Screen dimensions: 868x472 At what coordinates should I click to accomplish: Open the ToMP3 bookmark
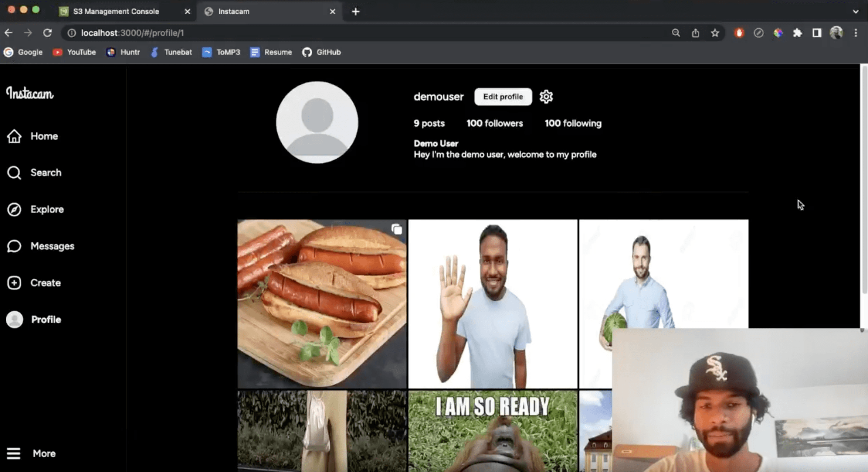click(x=221, y=52)
